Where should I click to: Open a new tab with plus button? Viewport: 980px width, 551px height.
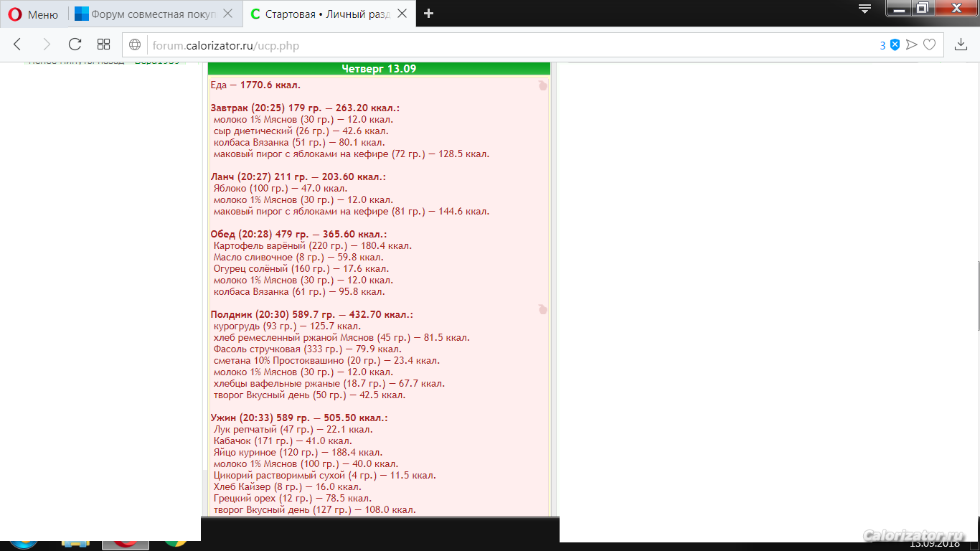[x=428, y=14]
